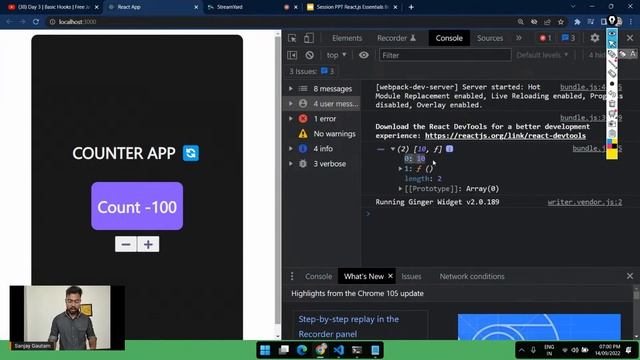Toggle the device toolbar icon in DevTools
Screen dimensions: 640x360
point(309,38)
